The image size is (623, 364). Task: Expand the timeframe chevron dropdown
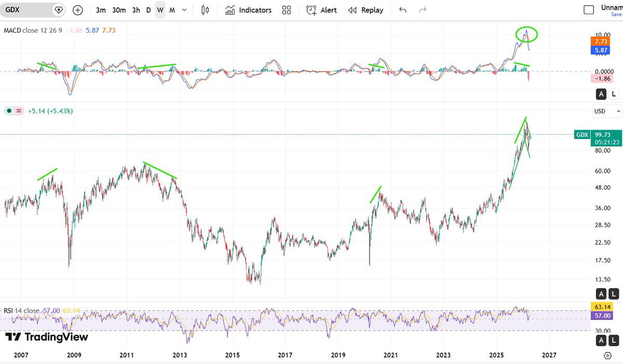tap(184, 10)
